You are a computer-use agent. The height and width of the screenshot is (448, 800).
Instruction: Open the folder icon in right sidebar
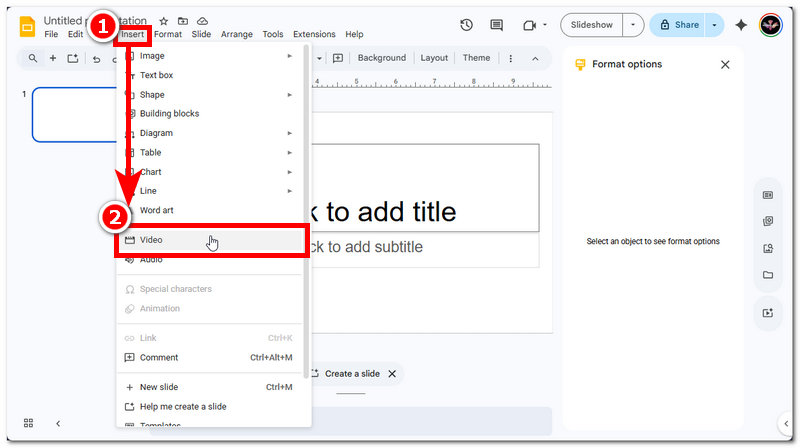(x=768, y=275)
